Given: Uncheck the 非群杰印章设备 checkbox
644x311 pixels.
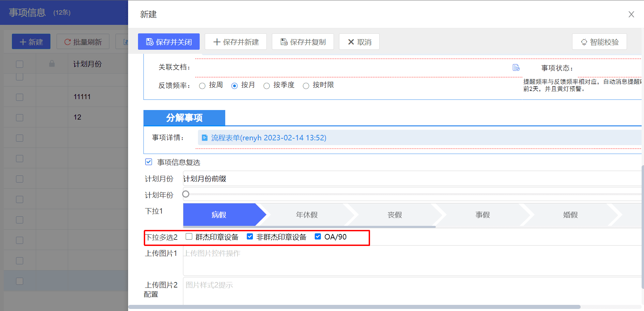Looking at the screenshot, I should point(250,236).
